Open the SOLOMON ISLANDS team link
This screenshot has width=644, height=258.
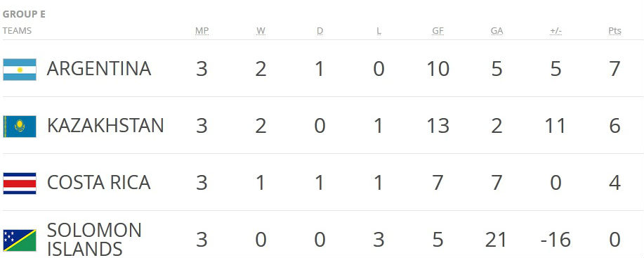click(94, 240)
